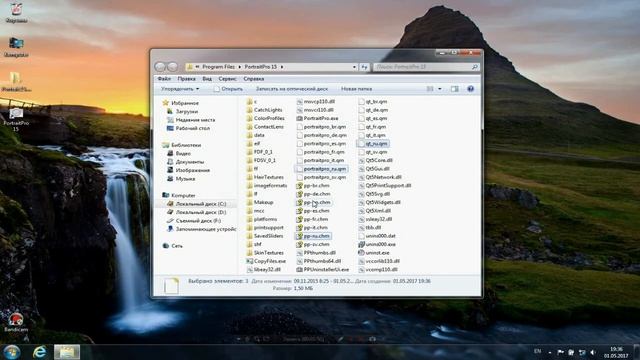Go back using the Explorer back arrow
The height and width of the screenshot is (360, 640).
pos(160,67)
